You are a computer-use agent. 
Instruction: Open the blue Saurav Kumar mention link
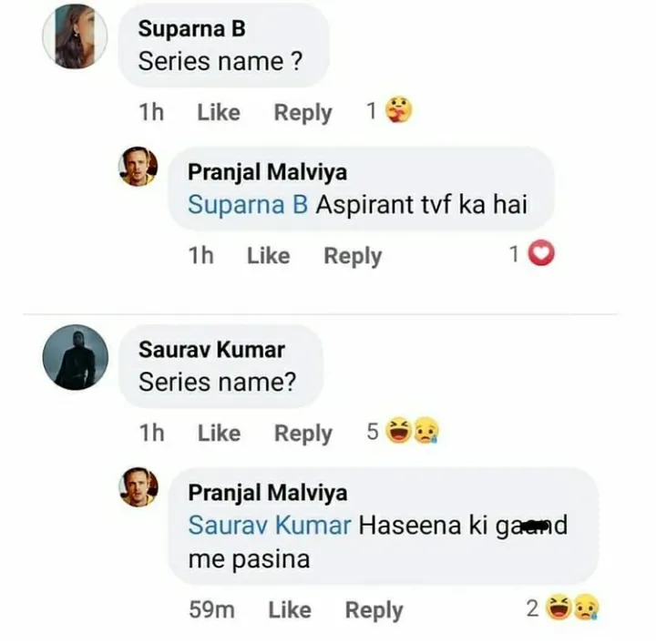coord(270,526)
